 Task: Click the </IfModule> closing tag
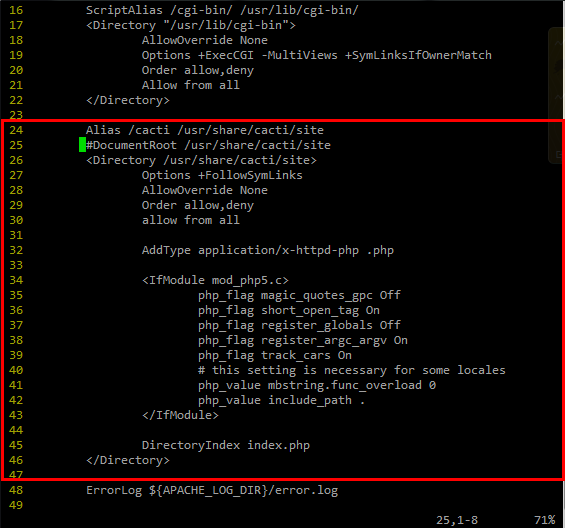(180, 416)
